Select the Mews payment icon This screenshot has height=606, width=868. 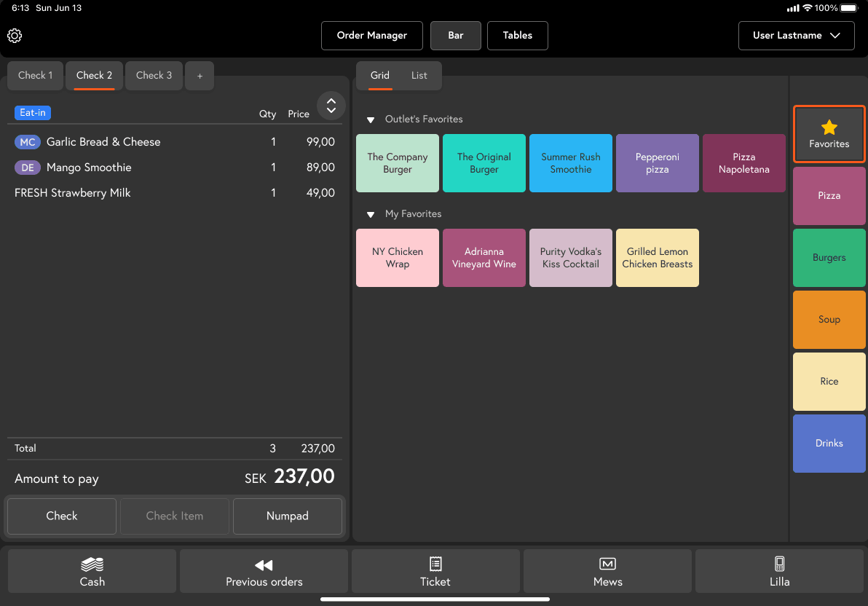607,564
